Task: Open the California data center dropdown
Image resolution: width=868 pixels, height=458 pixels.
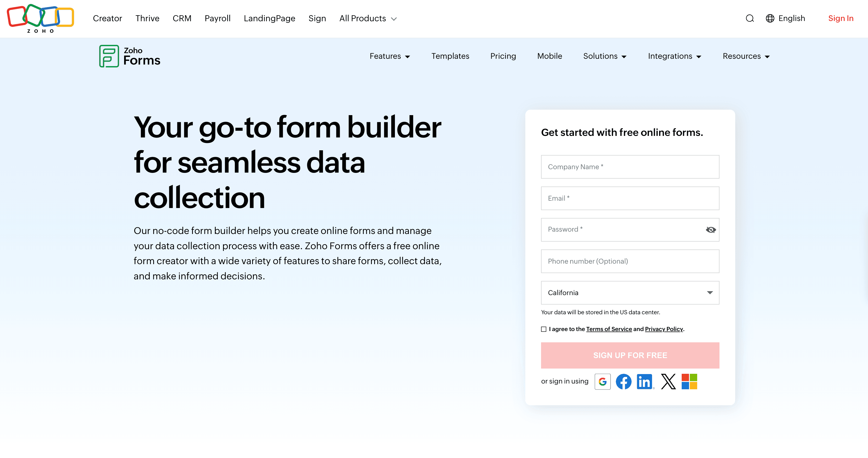Action: point(630,293)
